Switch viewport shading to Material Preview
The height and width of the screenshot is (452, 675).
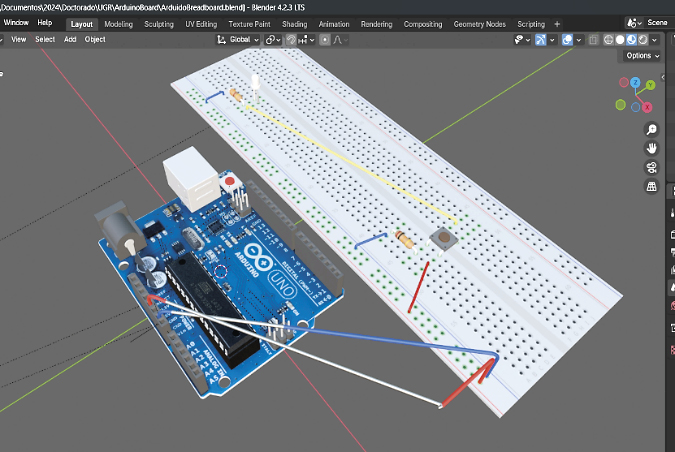[632, 40]
